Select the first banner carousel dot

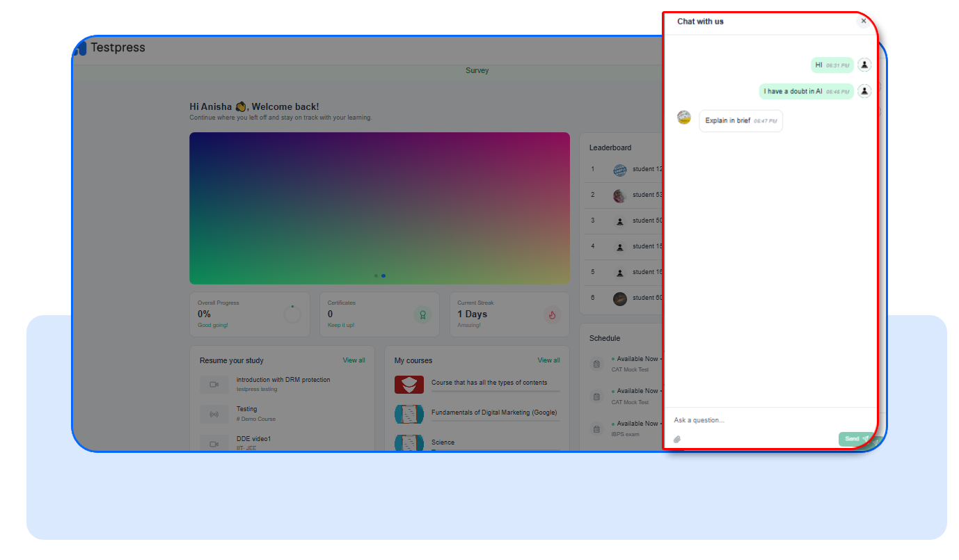click(x=376, y=275)
